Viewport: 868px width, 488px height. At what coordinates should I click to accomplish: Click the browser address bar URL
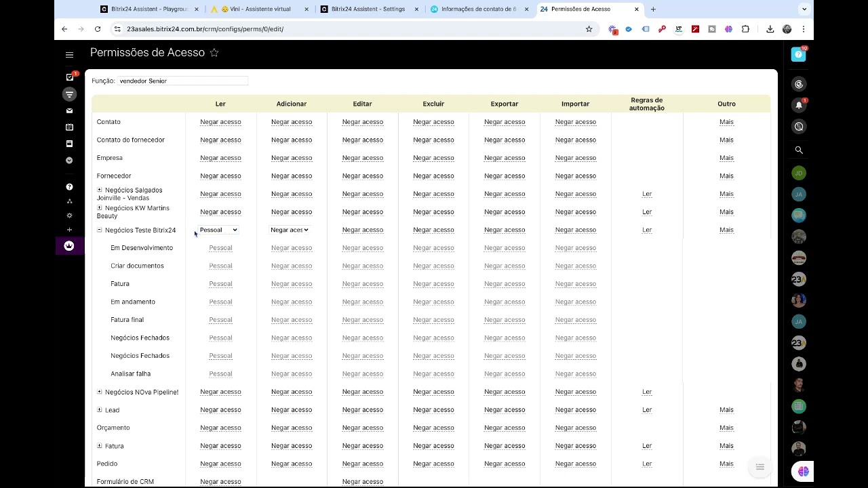tap(205, 29)
